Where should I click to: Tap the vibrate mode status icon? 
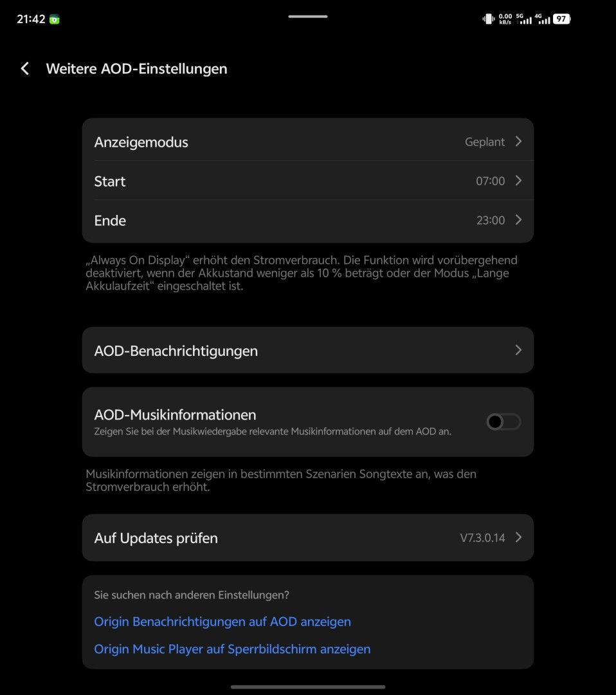(489, 19)
